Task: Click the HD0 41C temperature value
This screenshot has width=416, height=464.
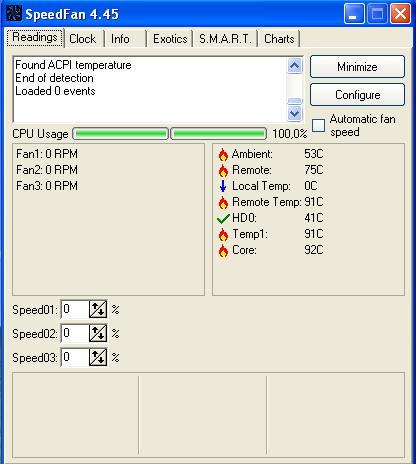Action: 314,218
